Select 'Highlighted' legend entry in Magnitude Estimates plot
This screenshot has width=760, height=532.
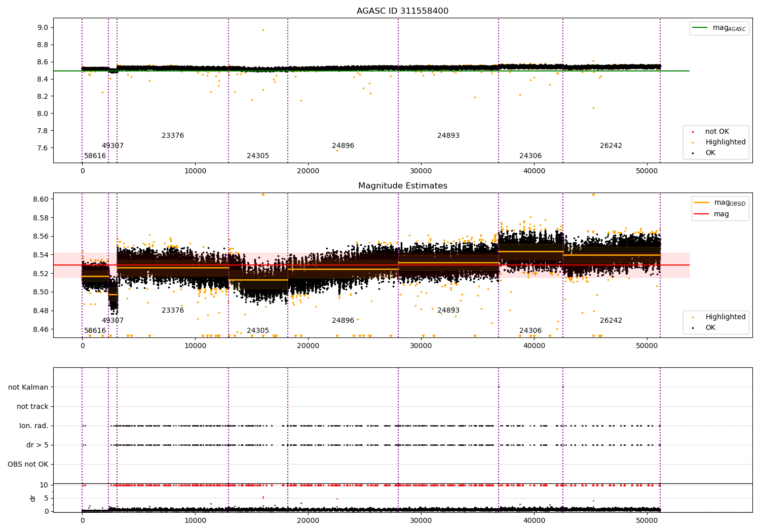pos(725,317)
